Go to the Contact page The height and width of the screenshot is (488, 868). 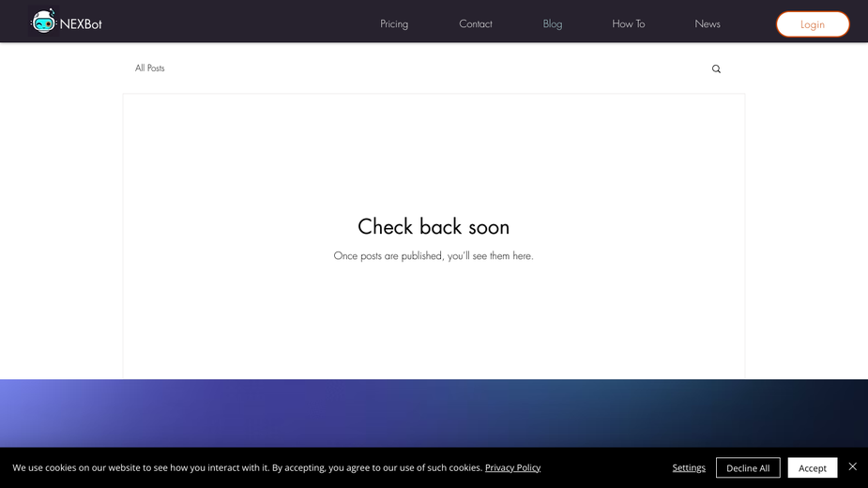(476, 23)
